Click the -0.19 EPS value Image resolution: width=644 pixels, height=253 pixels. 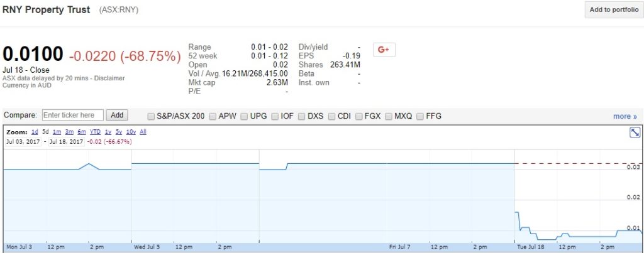click(x=351, y=56)
